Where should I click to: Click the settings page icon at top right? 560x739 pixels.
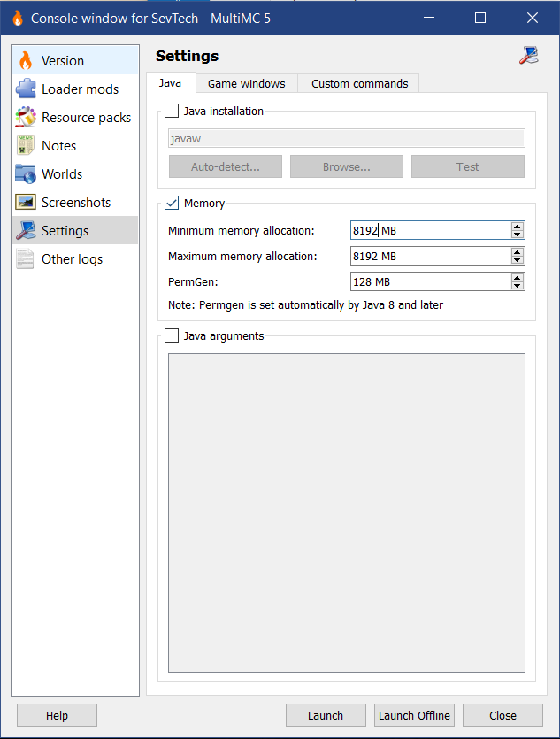pos(529,55)
